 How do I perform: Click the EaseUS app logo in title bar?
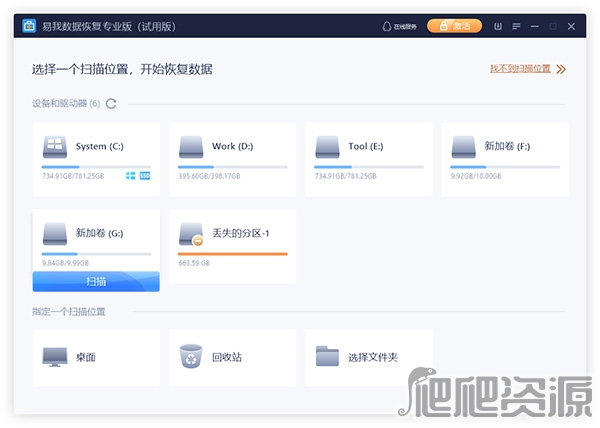tap(29, 26)
